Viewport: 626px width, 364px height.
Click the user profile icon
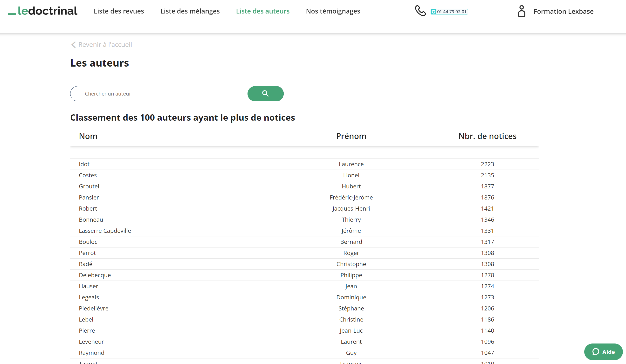tap(521, 11)
